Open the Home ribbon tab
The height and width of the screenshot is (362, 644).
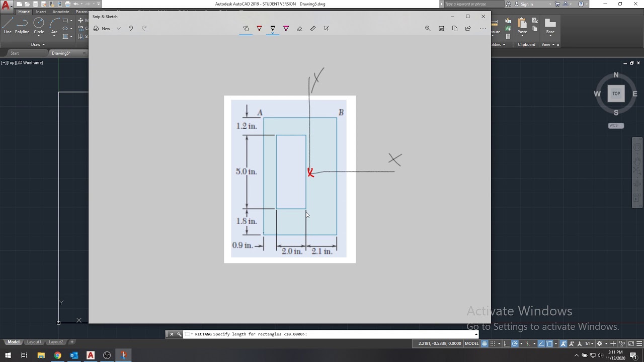point(24,12)
